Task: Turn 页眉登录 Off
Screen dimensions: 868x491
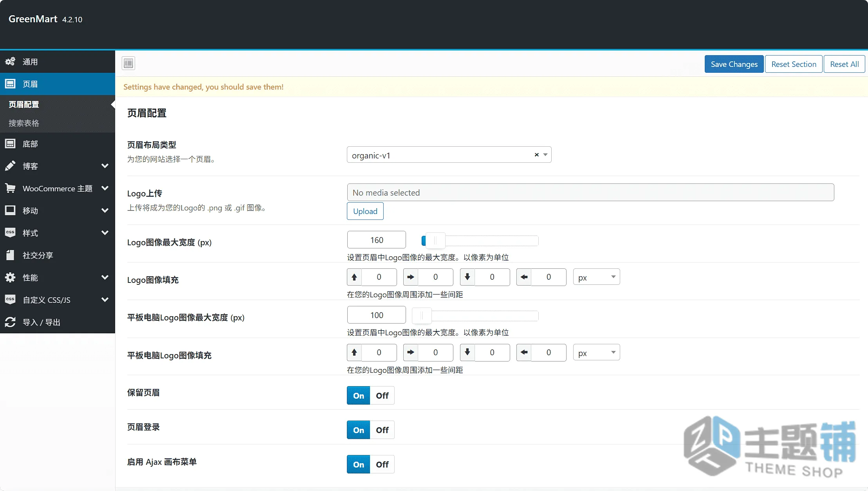Action: pos(382,430)
